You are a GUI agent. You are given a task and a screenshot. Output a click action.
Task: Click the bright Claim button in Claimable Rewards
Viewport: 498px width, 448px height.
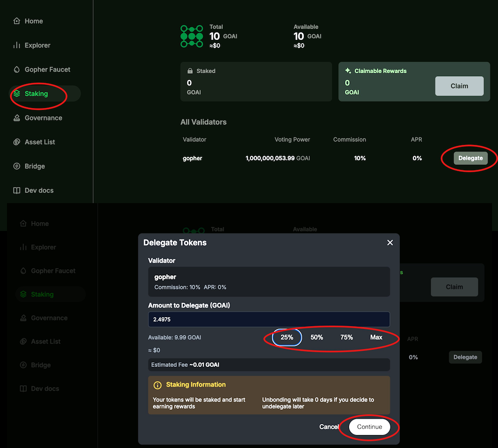[x=459, y=86]
